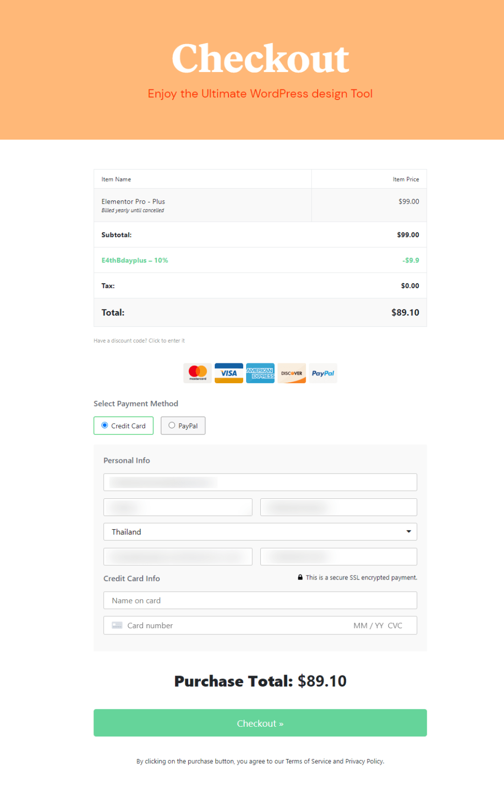Click the Discover card icon

tap(292, 373)
